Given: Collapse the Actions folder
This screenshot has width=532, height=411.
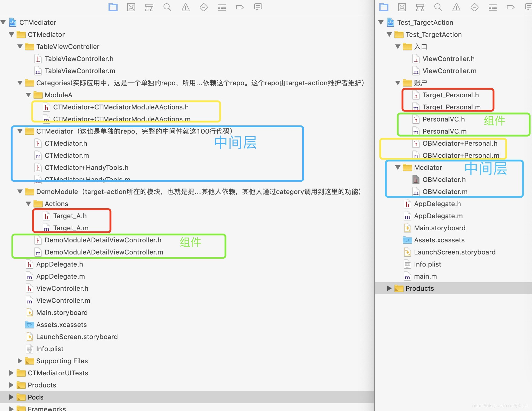Looking at the screenshot, I should pos(29,204).
